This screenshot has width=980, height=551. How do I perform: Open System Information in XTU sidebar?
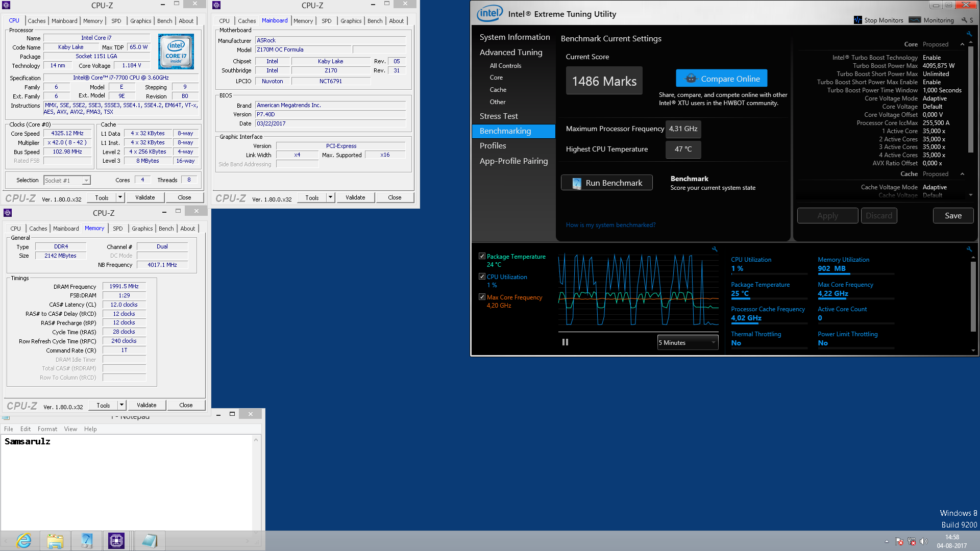(515, 37)
